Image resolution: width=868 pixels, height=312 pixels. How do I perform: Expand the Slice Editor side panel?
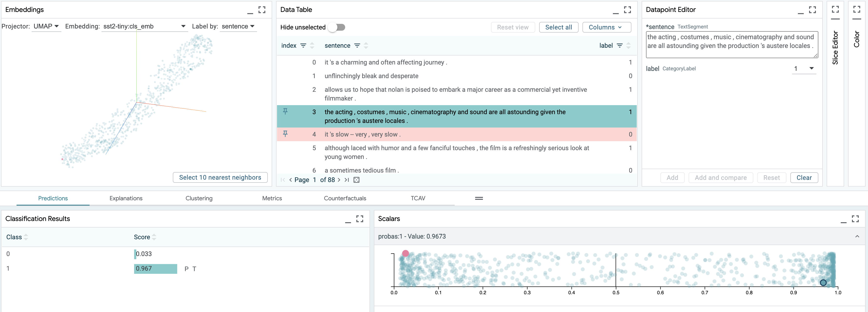coord(835,9)
